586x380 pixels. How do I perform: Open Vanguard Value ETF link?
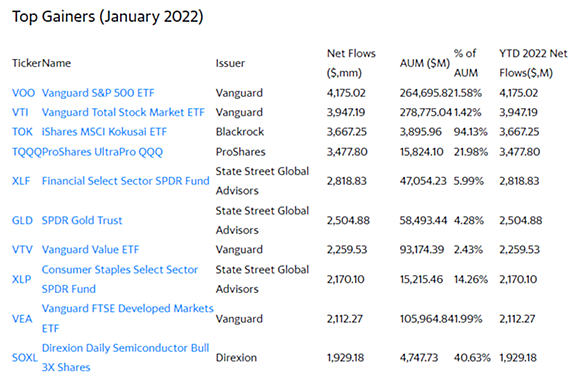click(90, 250)
